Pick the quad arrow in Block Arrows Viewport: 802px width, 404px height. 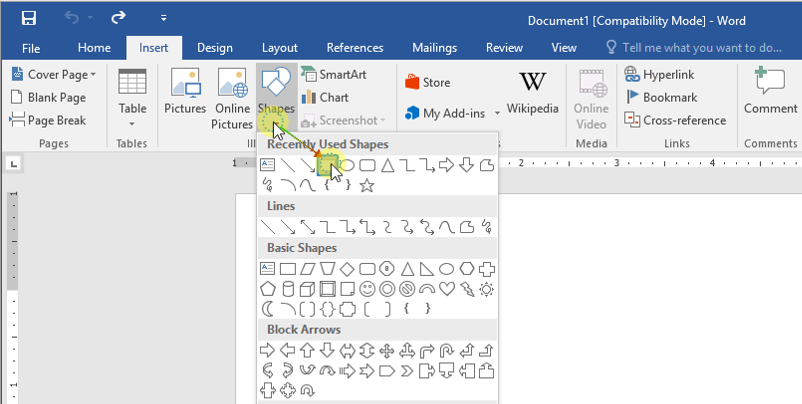387,351
